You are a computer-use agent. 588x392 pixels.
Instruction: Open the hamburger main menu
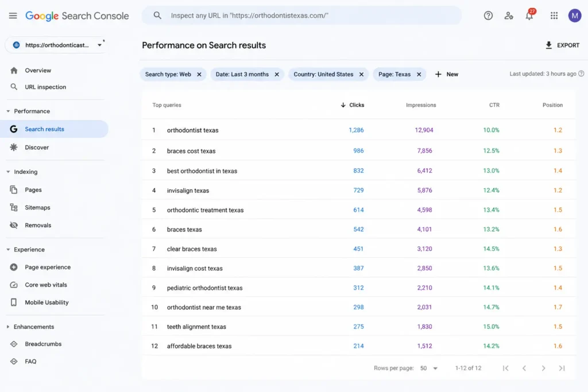tap(13, 15)
